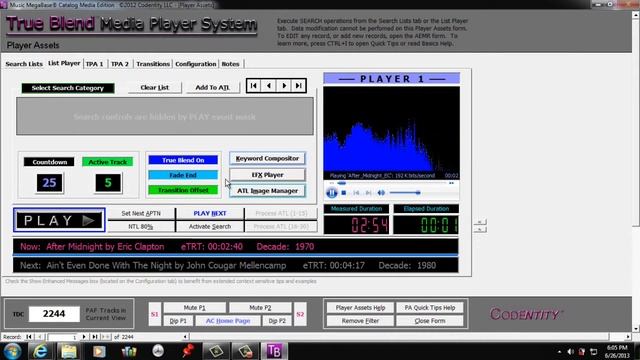Mute player two with Mute P2
The height and width of the screenshot is (360, 640).
260,308
